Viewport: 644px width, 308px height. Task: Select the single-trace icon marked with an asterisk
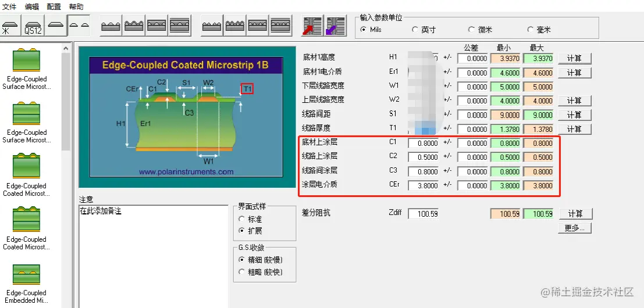(10, 26)
